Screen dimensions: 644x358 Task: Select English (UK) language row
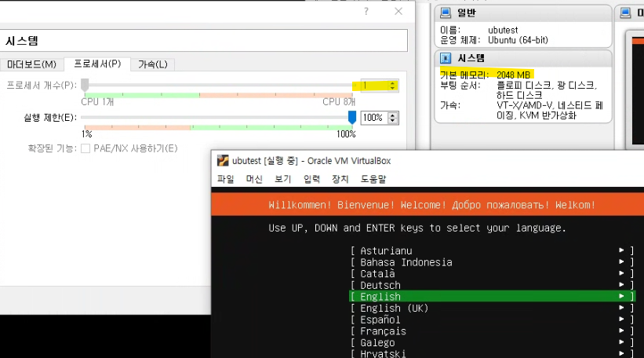(492, 309)
